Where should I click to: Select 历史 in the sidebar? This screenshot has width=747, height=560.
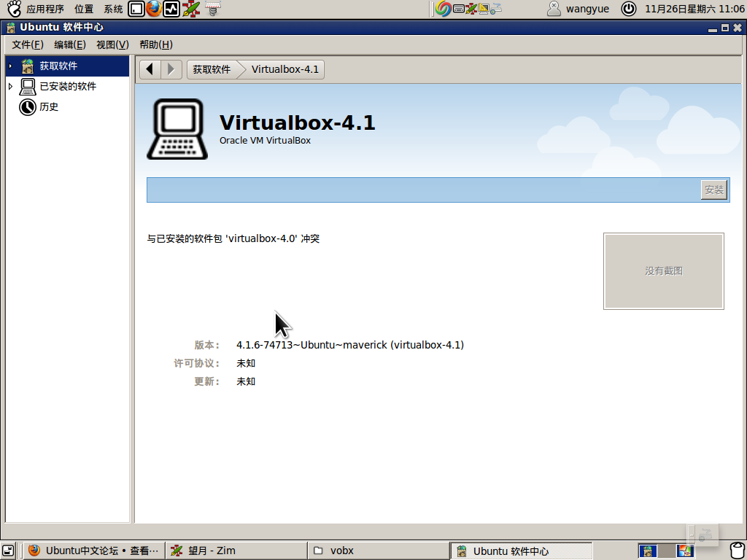(67, 106)
